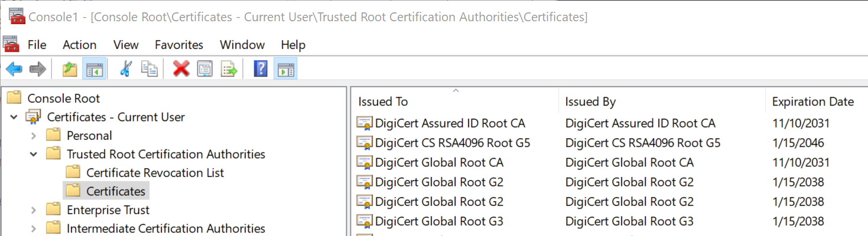Screen dimensions: 868x236
Task: Toggle Show/Hide Console Tree icon
Action: pyautogui.click(x=94, y=69)
